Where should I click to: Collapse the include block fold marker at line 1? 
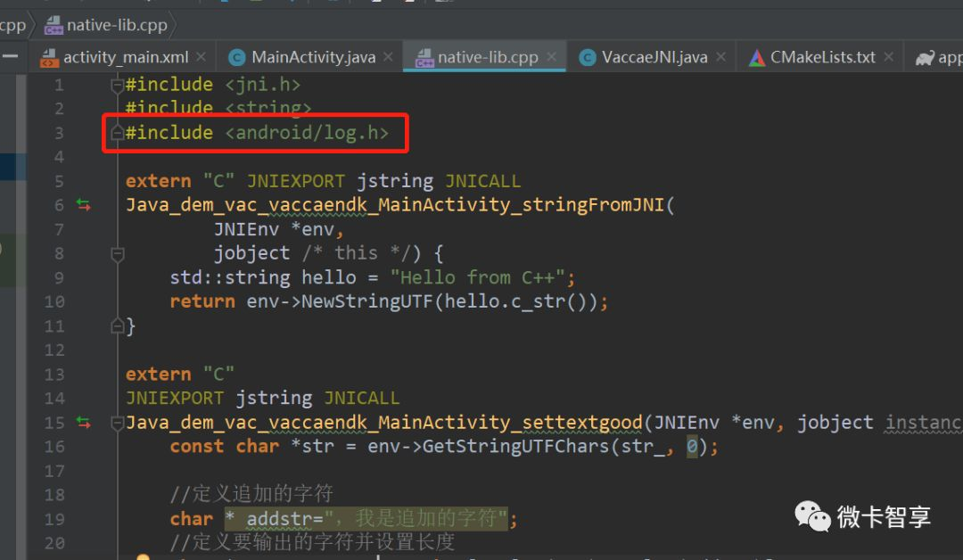pos(118,86)
